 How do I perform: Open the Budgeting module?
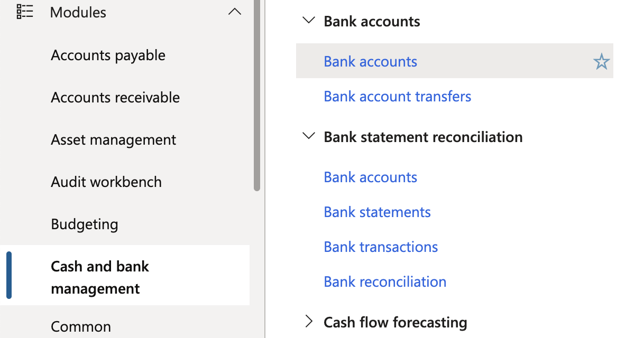click(x=85, y=224)
